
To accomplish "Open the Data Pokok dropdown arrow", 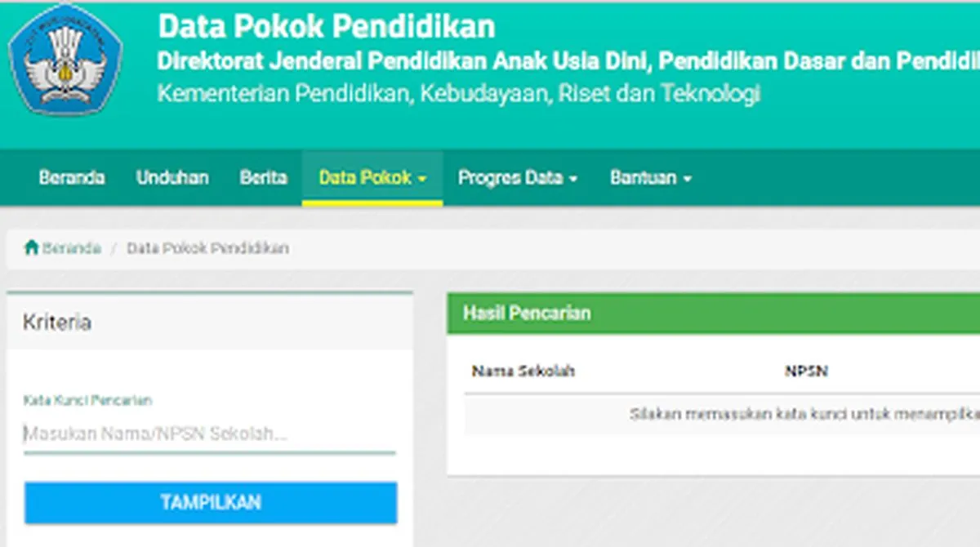I will pyautogui.click(x=422, y=178).
